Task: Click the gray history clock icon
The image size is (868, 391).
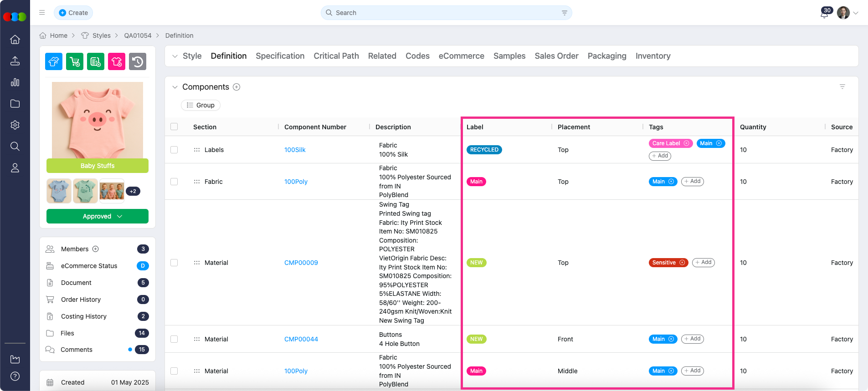Action: click(x=138, y=61)
